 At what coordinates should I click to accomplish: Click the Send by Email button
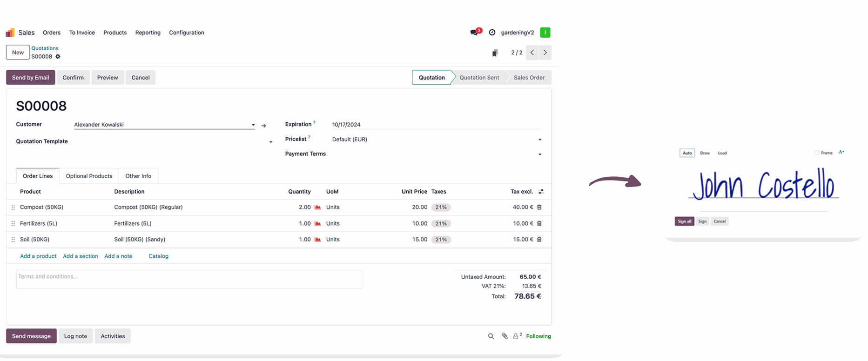tap(30, 78)
